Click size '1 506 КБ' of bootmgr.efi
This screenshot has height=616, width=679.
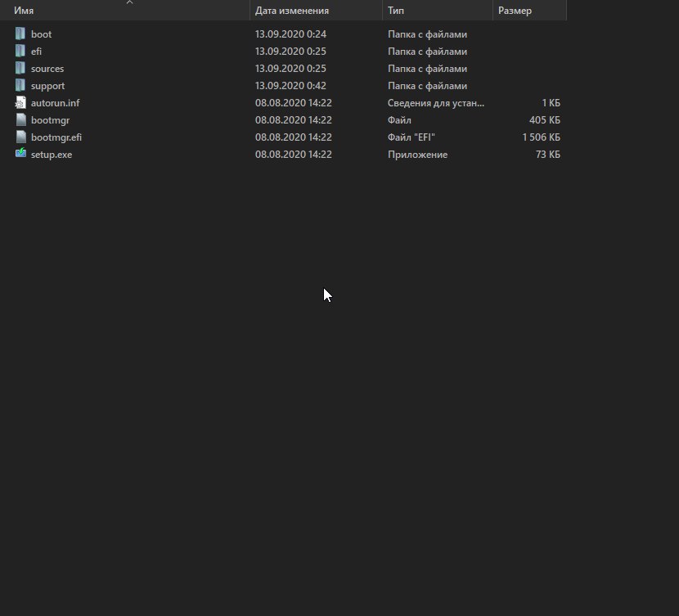click(542, 137)
